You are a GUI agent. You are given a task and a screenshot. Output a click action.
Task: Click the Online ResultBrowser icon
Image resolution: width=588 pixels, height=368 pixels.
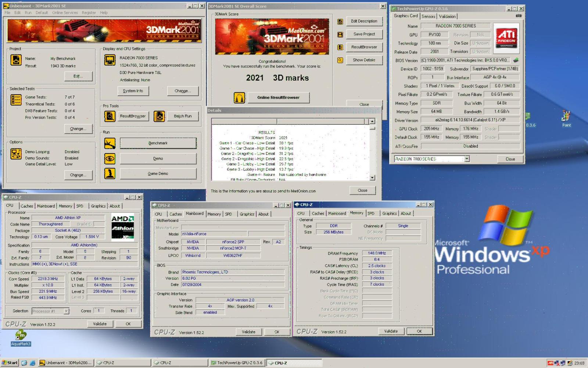pyautogui.click(x=239, y=98)
